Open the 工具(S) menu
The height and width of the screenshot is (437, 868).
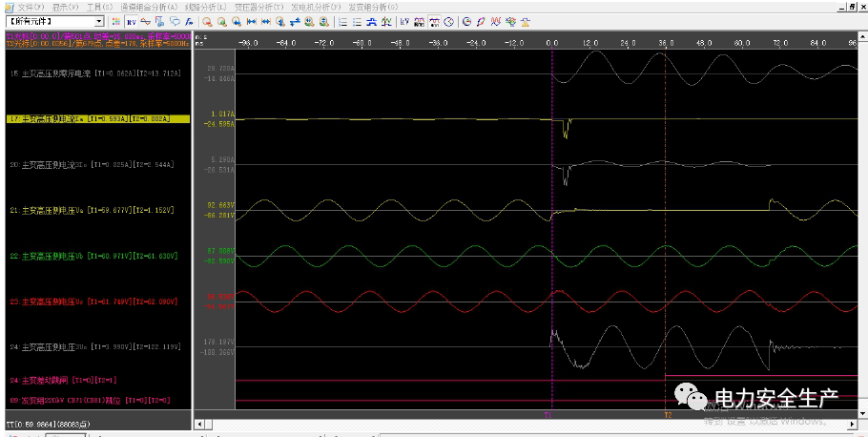coord(99,8)
